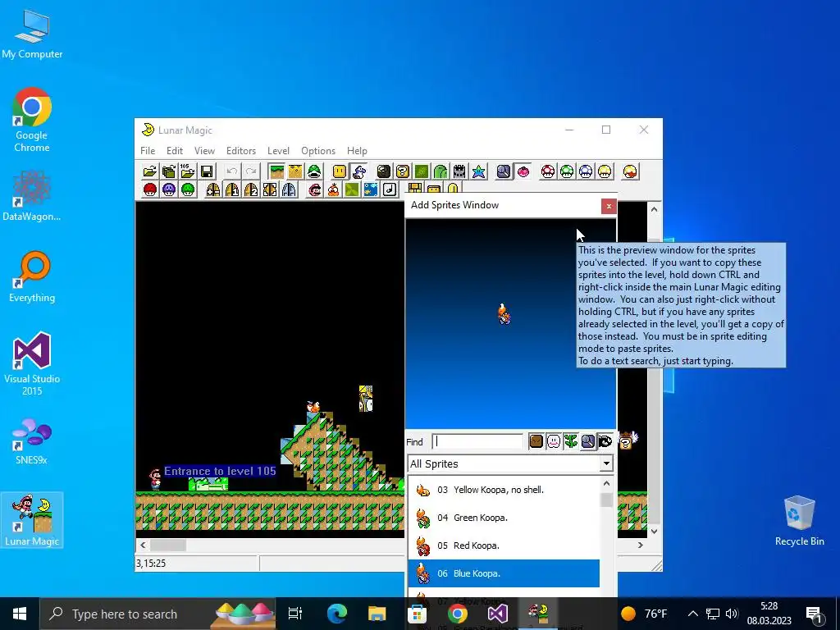This screenshot has width=840, height=630.
Task: Click the Mario sprite at level entrance
Action: [x=155, y=479]
